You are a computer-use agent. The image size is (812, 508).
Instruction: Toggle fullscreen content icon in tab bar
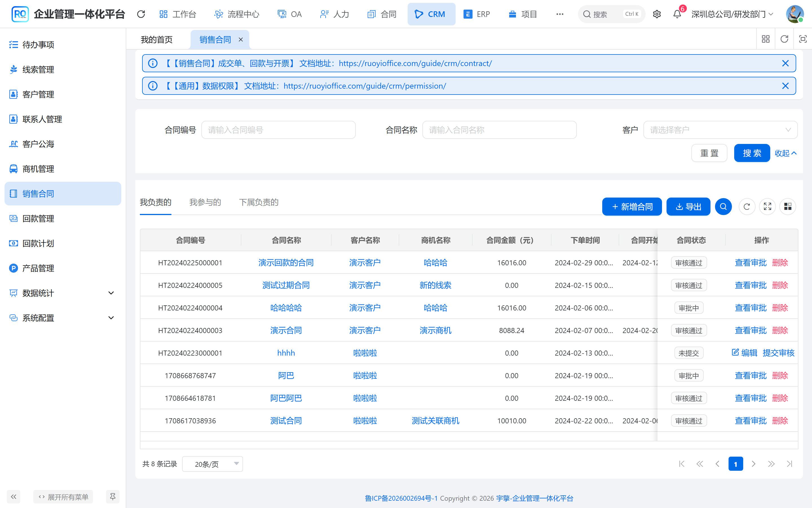click(x=803, y=39)
